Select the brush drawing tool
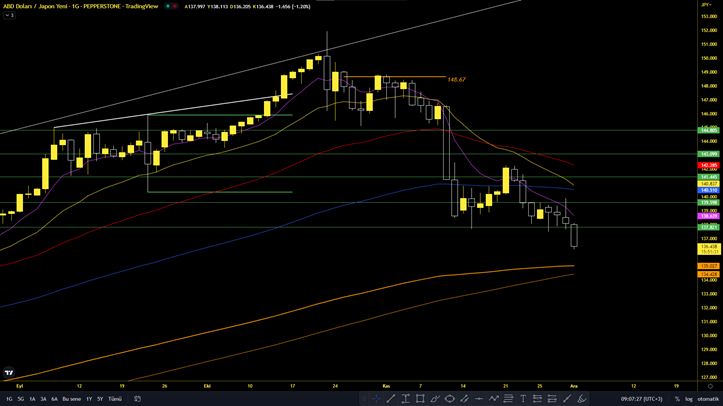Screen dimensions: 723x406 click(x=435, y=399)
